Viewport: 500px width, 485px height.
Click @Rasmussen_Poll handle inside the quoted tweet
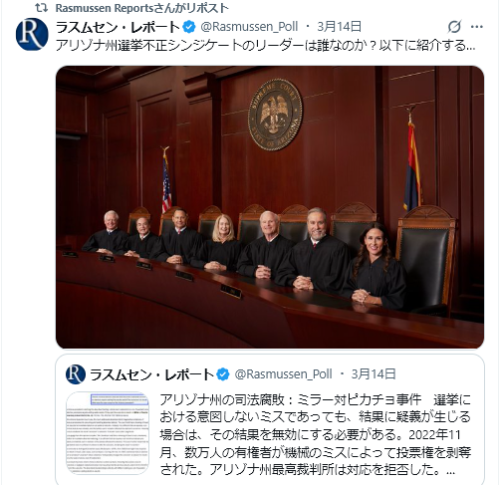point(283,374)
